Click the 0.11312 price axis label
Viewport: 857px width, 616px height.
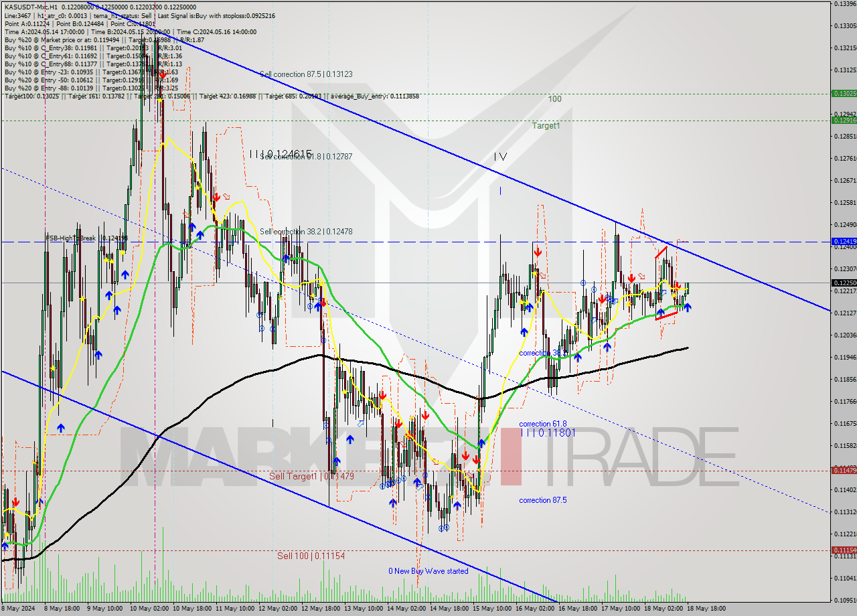tap(845, 512)
